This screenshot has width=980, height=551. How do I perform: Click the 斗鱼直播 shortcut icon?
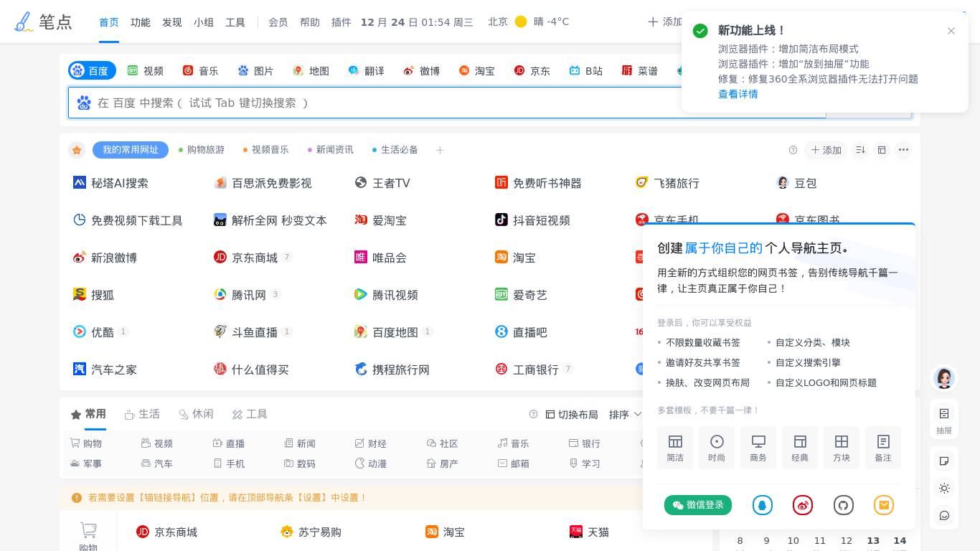tap(220, 332)
